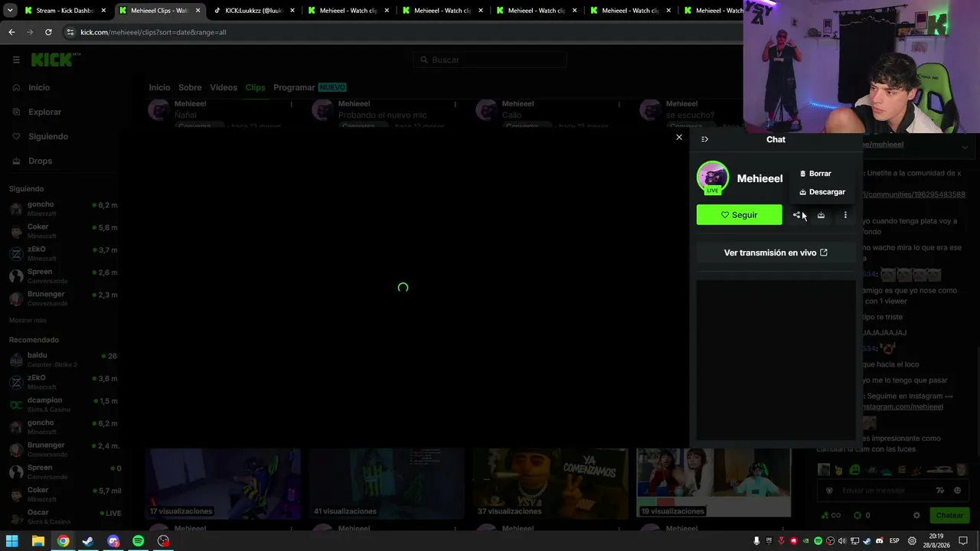Click Mehieeel's live avatar in clip panel
Image resolution: width=980 pixels, height=551 pixels.
tap(713, 178)
